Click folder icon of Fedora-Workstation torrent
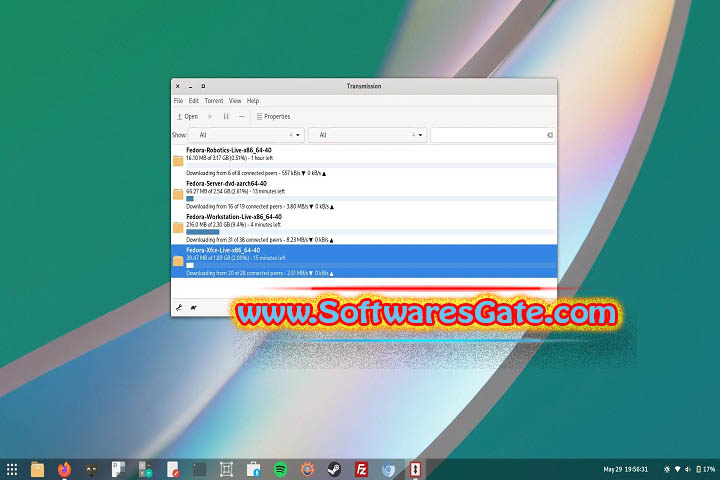 coord(178,227)
